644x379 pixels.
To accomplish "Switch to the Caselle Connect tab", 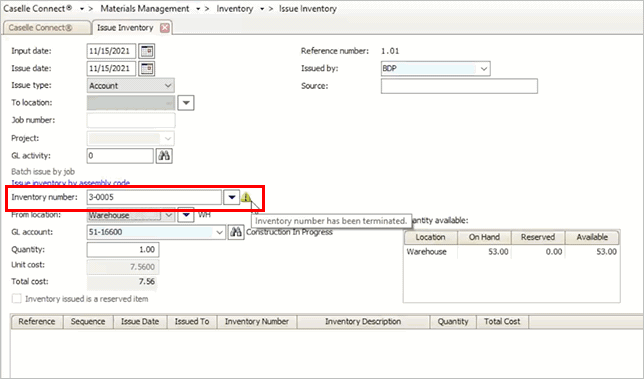I will (x=46, y=28).
